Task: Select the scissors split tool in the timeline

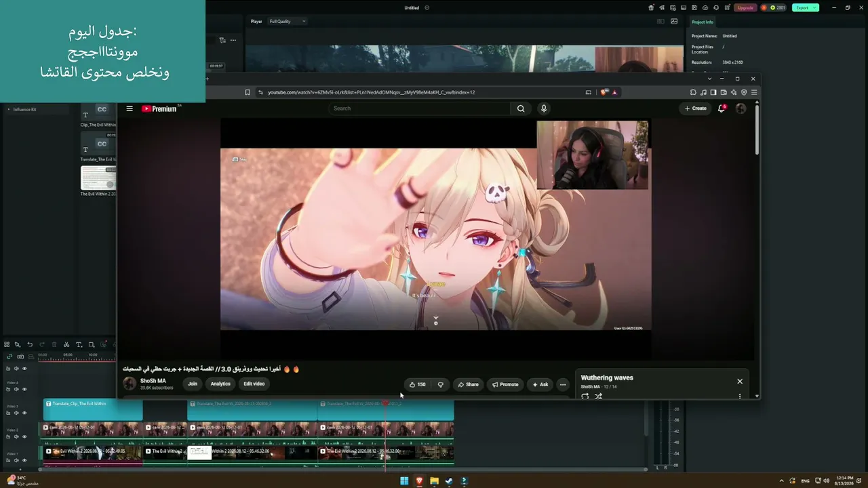Action: pos(66,344)
